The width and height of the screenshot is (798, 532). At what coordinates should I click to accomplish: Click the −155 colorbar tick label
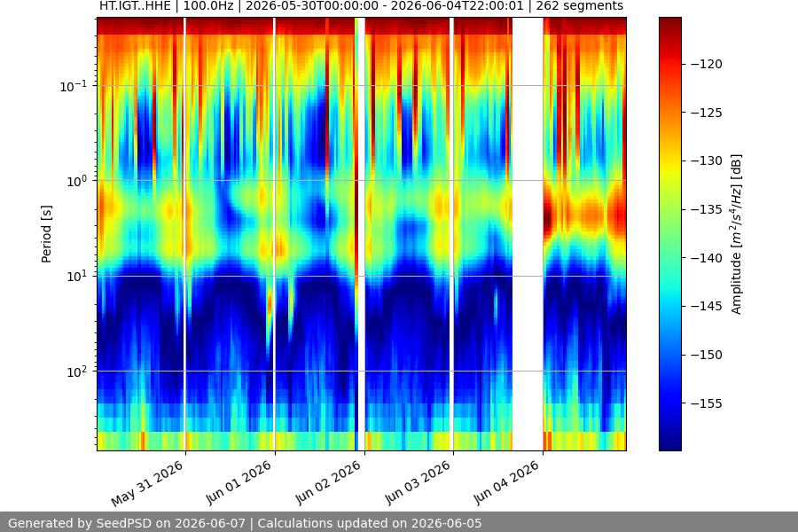[706, 403]
